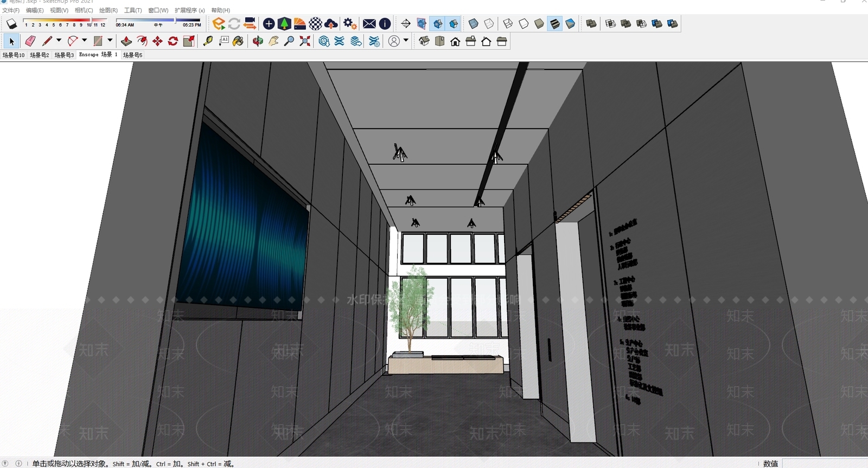Click the Offset tool icon
This screenshot has width=868, height=468.
(x=142, y=41)
